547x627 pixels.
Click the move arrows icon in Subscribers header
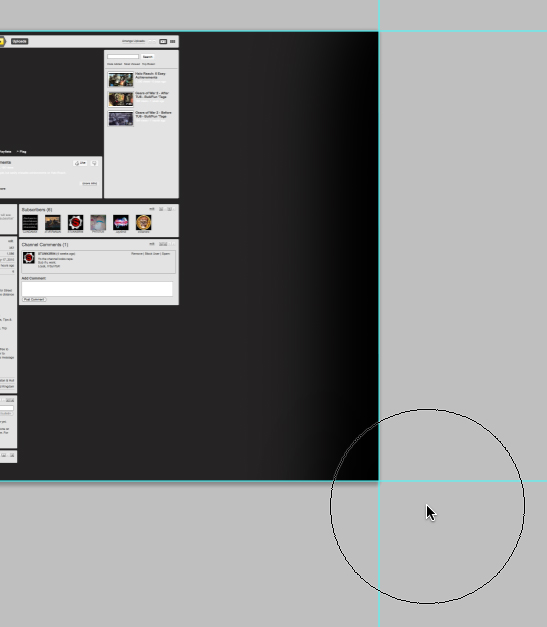165,209
